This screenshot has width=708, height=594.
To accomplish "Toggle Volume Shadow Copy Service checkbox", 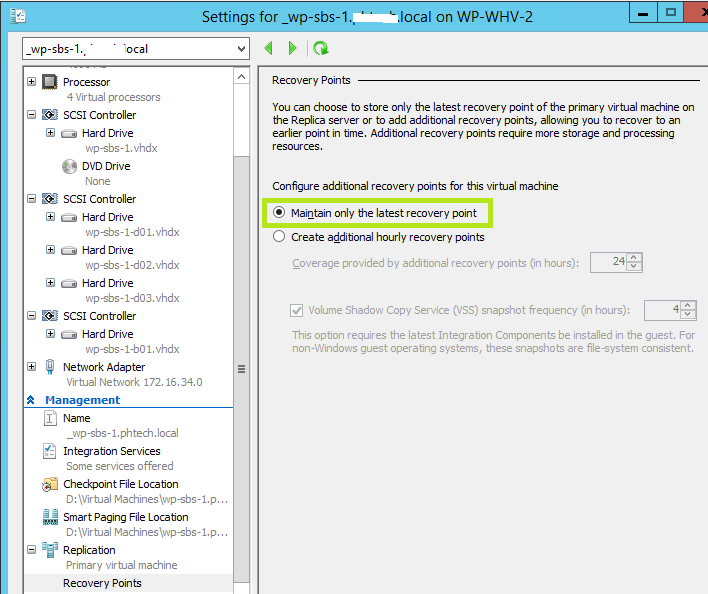I will coord(297,311).
